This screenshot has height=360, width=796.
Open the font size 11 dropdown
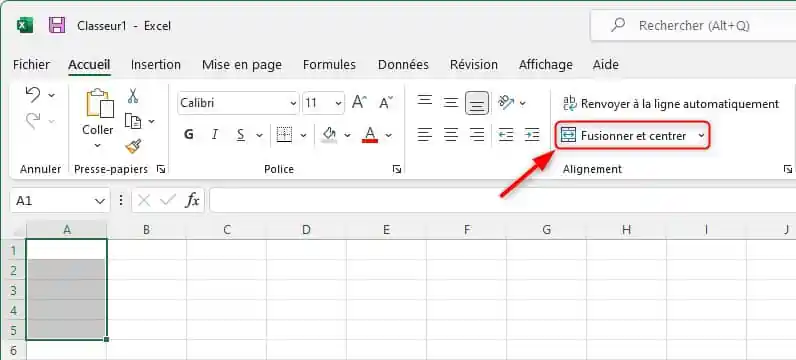click(x=339, y=104)
